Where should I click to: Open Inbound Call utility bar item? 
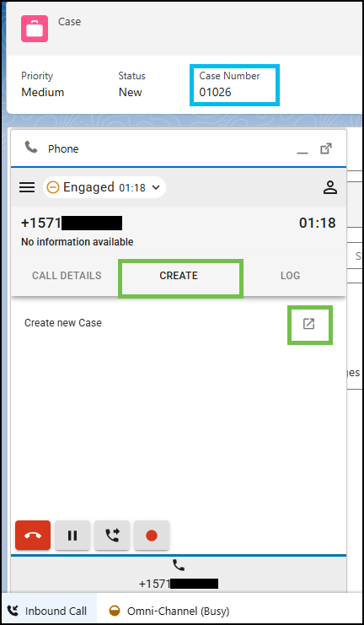coord(48,611)
